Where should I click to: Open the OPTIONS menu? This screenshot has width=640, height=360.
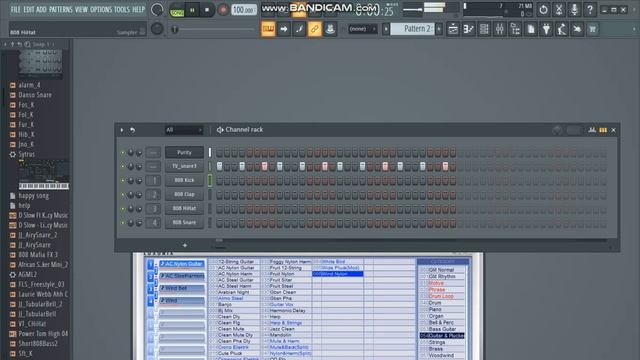click(101, 9)
